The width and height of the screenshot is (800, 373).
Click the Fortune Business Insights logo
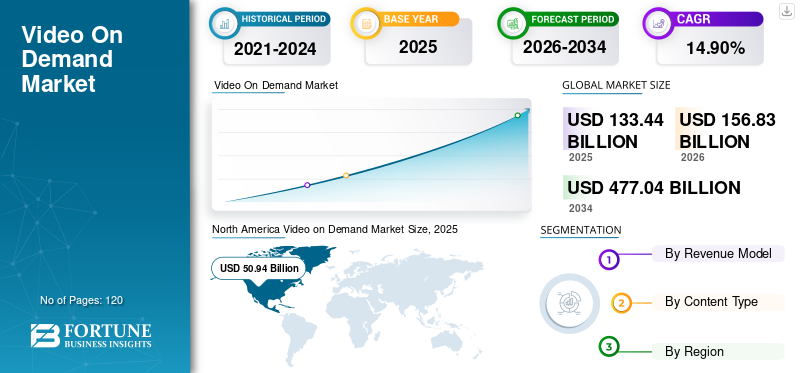(x=91, y=335)
